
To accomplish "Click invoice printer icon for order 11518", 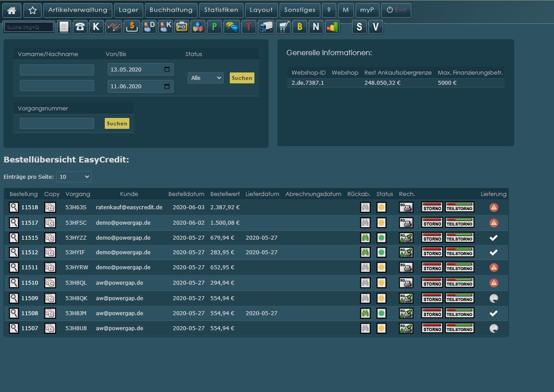I will point(406,207).
